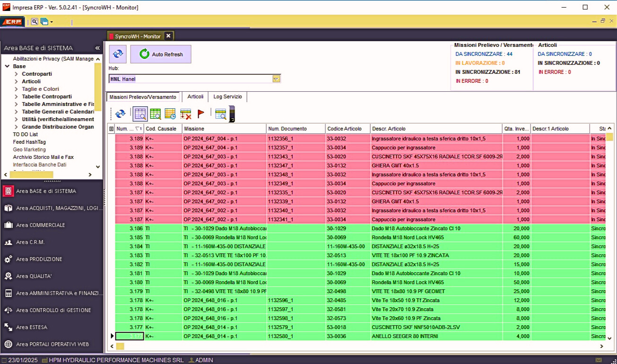
Task: Close the SyncroWH - Monitor tab
Action: [168, 36]
